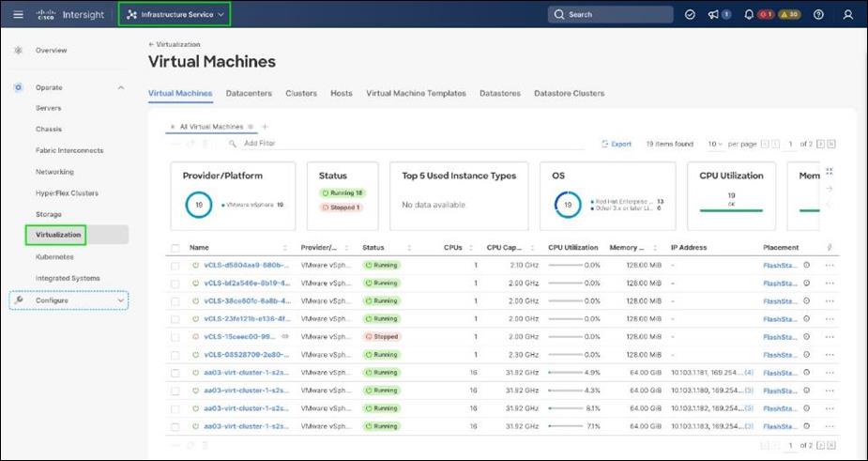Open the CPUs column sort control
868x461 pixels.
470,248
